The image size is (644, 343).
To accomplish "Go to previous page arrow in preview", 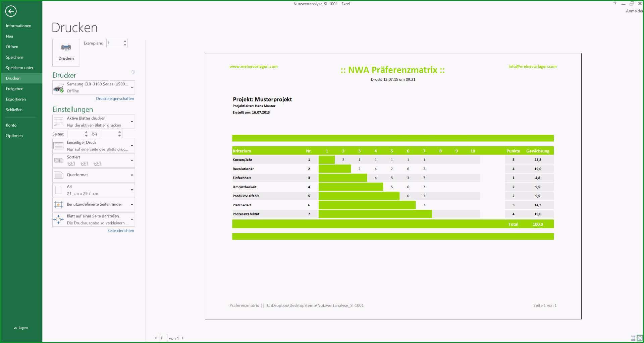I will point(156,338).
